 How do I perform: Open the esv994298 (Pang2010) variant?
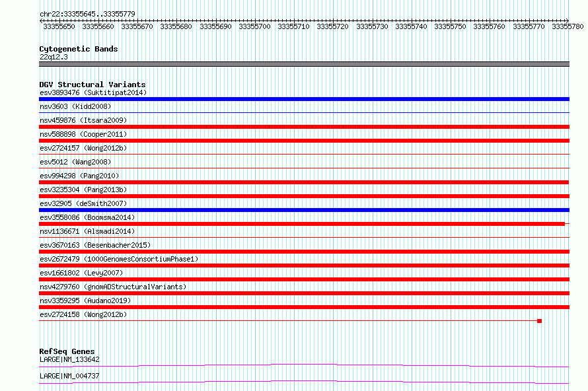tap(79, 176)
